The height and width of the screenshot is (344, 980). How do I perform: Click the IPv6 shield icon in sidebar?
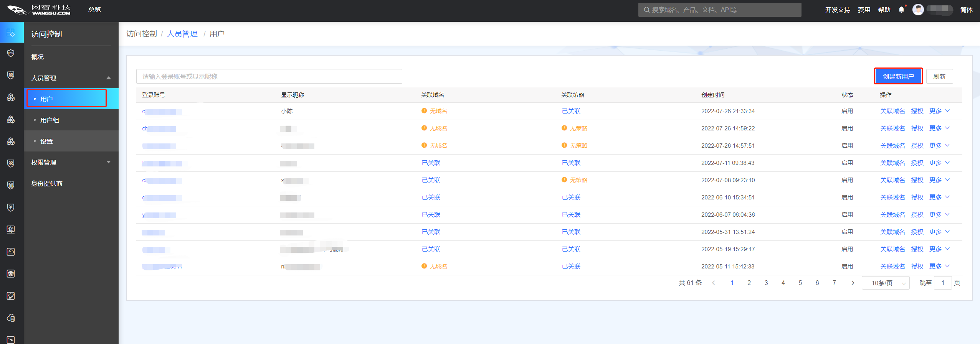pos(11,53)
